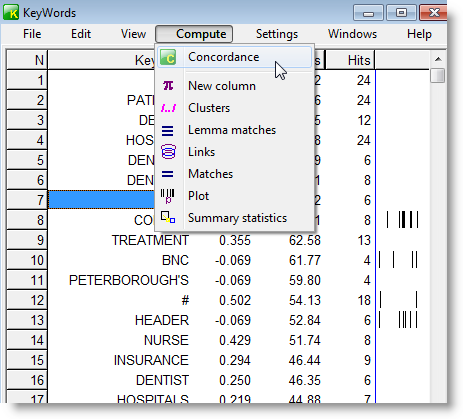Click the # keyword cell
Image resolution: width=463 pixels, height=419 pixels.
click(185, 300)
